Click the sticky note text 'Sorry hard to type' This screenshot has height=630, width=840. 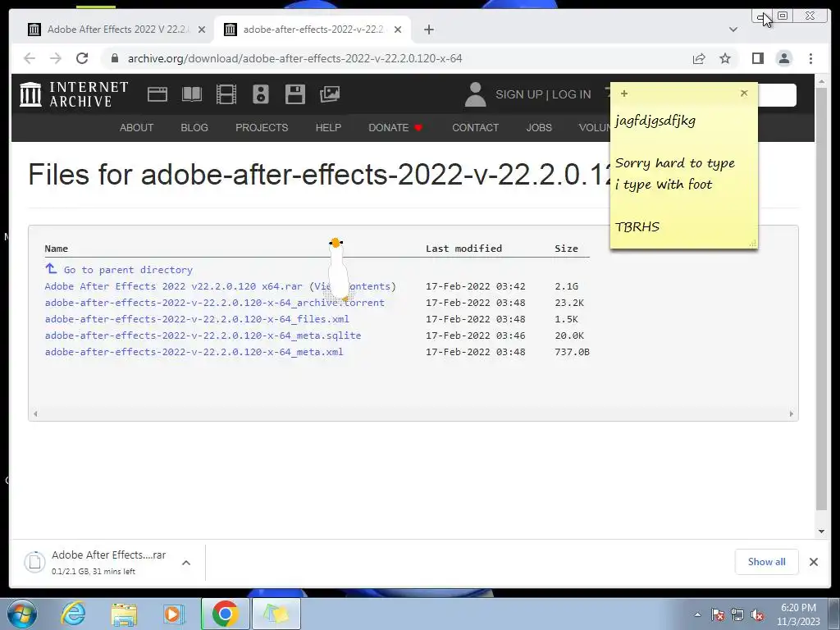[x=674, y=163]
